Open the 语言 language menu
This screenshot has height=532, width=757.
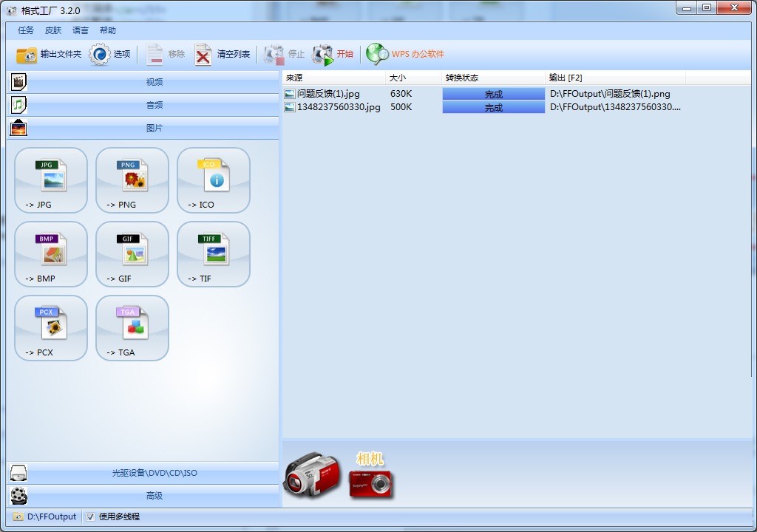[x=80, y=30]
